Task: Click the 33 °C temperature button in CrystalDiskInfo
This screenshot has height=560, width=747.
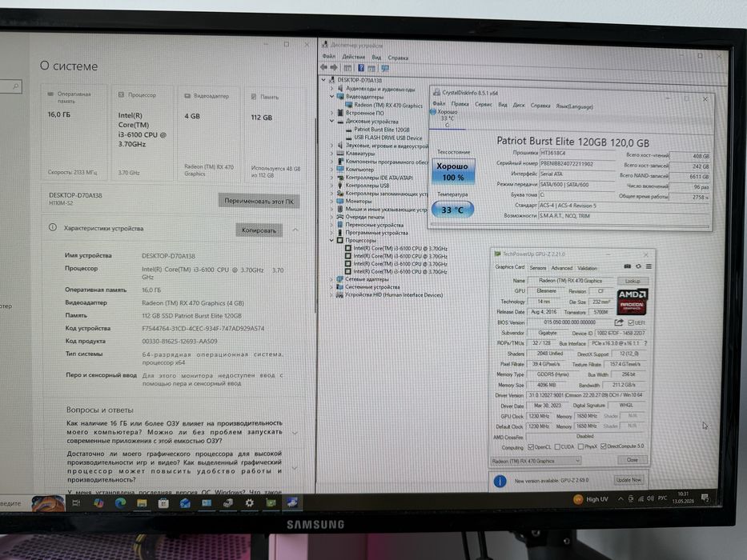Action: 452,210
